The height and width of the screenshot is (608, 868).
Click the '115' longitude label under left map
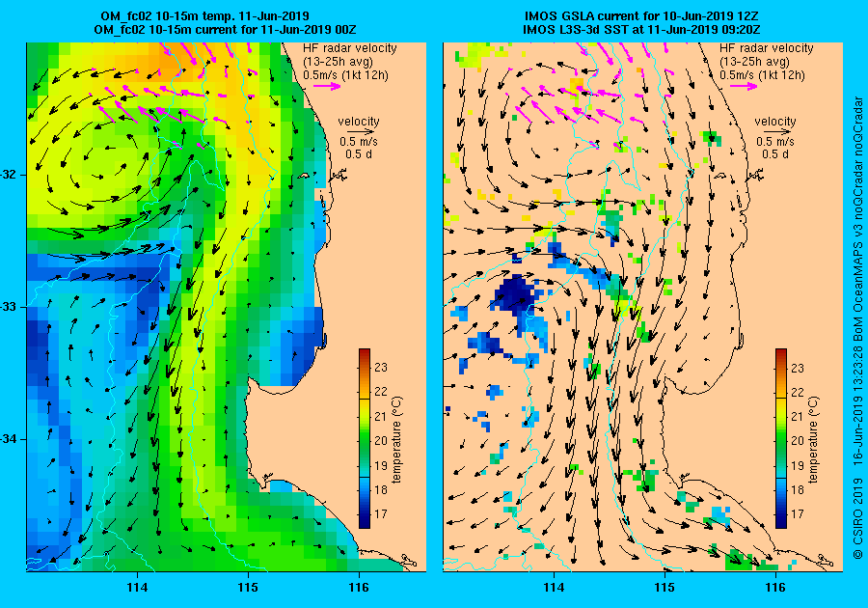point(248,587)
